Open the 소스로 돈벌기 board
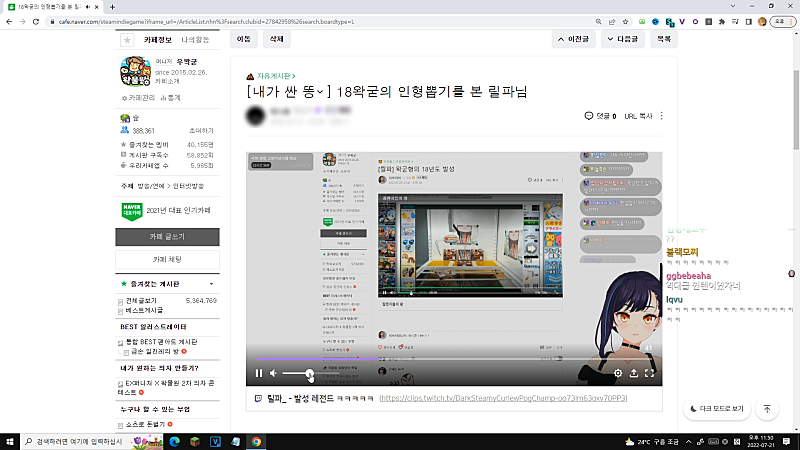 click(145, 424)
